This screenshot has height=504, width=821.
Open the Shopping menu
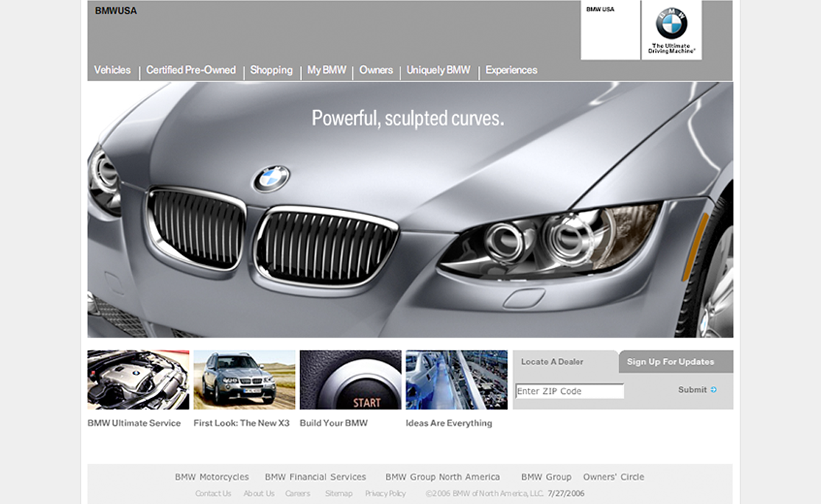click(x=272, y=70)
